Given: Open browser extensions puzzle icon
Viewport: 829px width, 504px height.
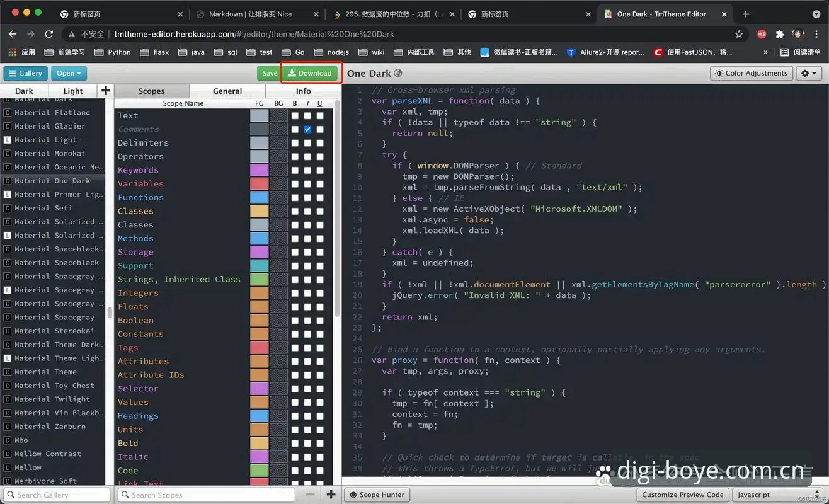Looking at the screenshot, I should click(x=780, y=34).
